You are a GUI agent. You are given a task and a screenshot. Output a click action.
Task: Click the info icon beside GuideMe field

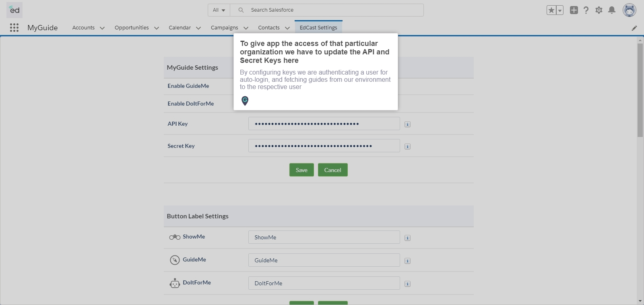[407, 261]
